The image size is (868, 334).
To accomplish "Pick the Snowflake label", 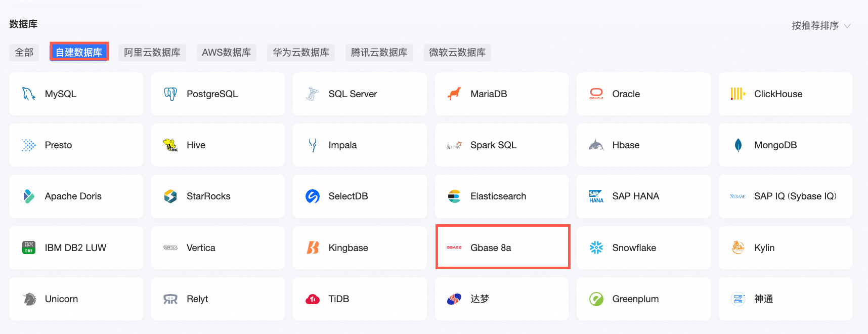I will pos(634,248).
